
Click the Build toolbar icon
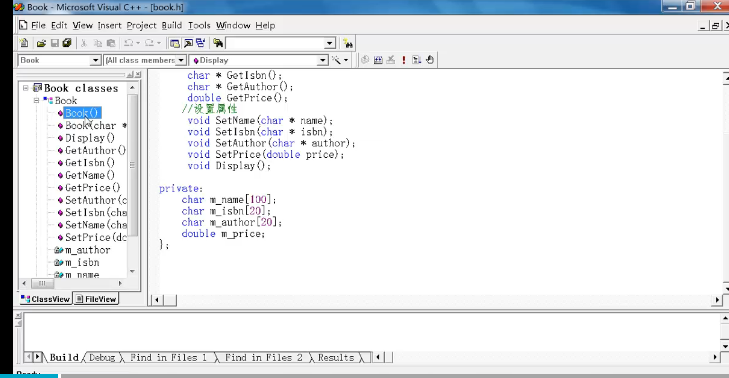[x=378, y=60]
